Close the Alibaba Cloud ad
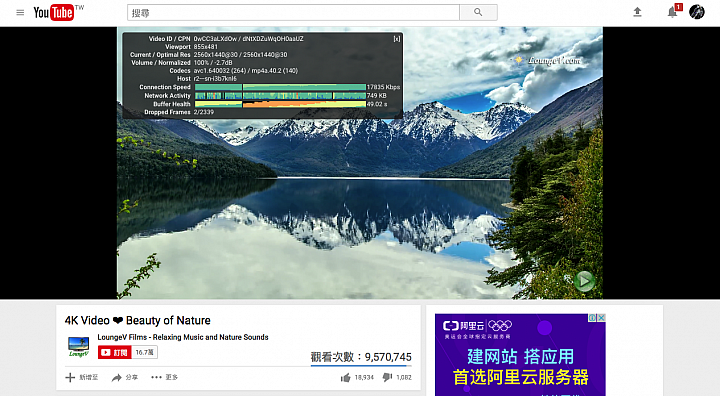Viewport: 720px width, 396px height. [x=601, y=317]
